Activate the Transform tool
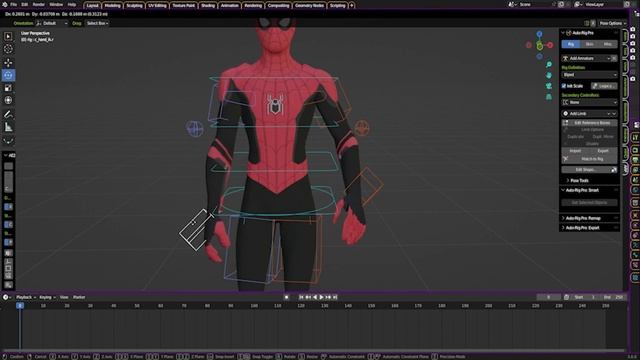The image size is (640, 360). click(x=8, y=100)
